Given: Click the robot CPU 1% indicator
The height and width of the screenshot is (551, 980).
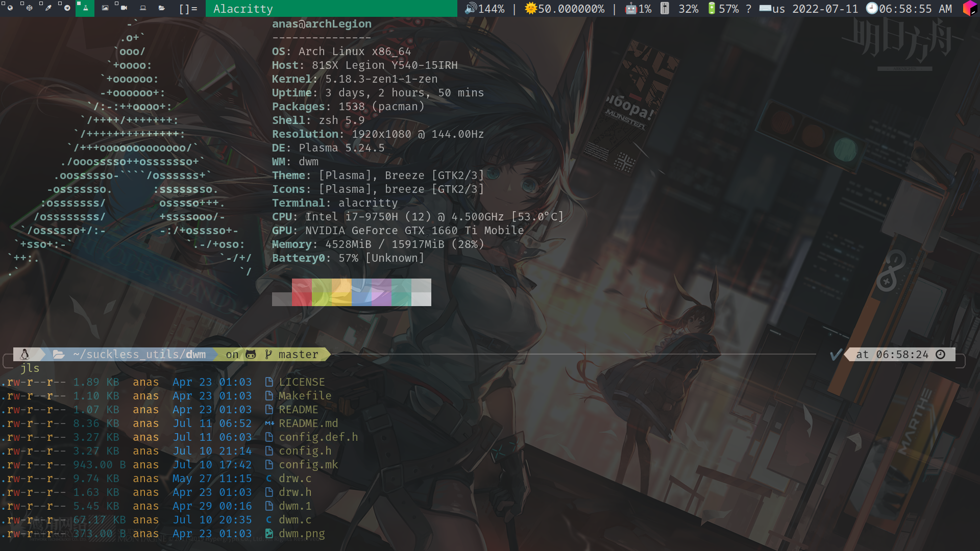Looking at the screenshot, I should point(639,9).
